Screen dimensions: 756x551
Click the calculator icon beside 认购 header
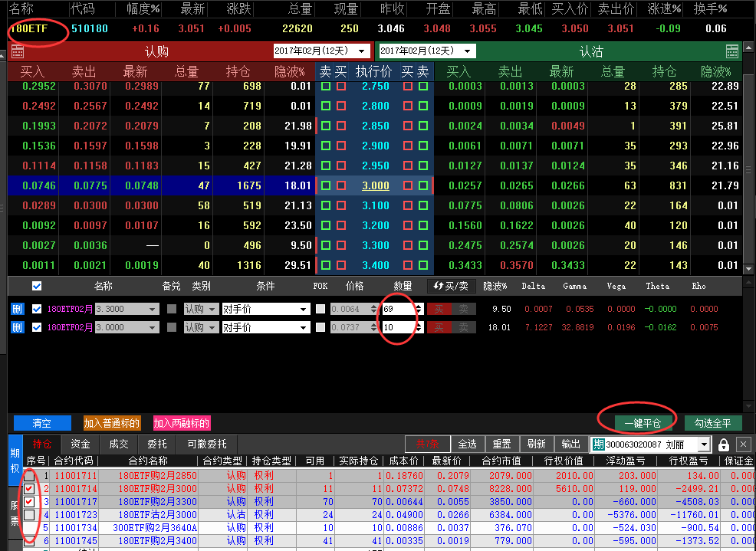click(x=18, y=51)
